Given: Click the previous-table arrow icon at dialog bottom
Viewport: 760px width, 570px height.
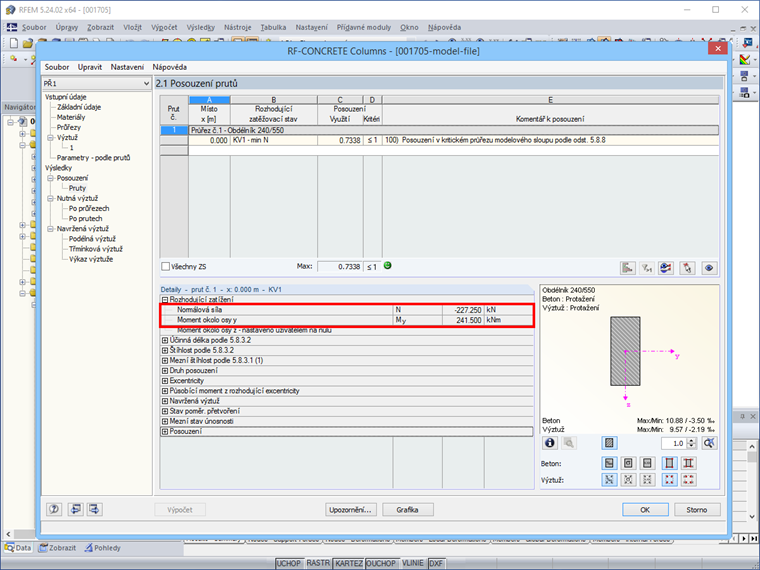Looking at the screenshot, I should coord(75,509).
